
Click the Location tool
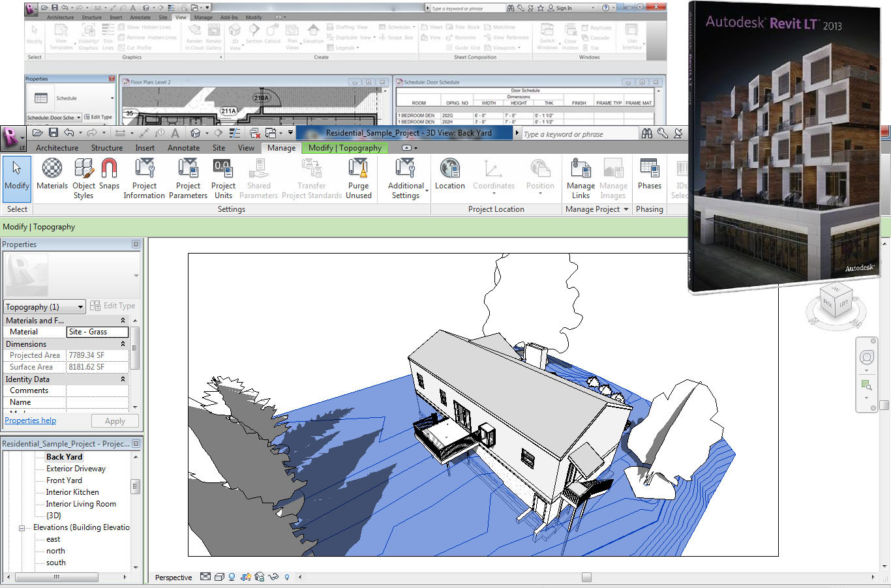(x=450, y=175)
